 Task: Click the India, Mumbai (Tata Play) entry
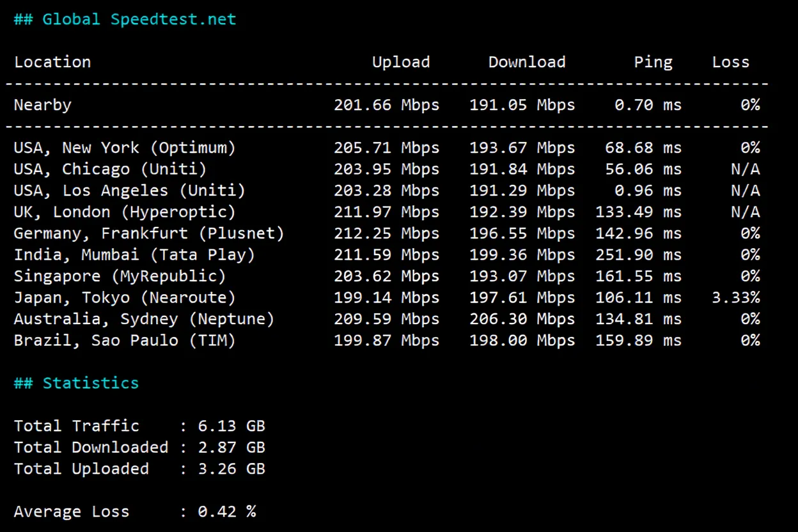click(133, 254)
